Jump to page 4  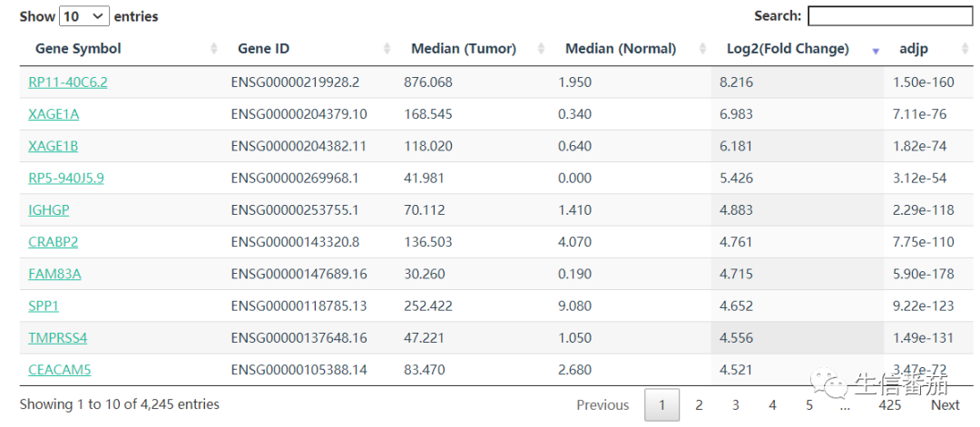pos(772,405)
